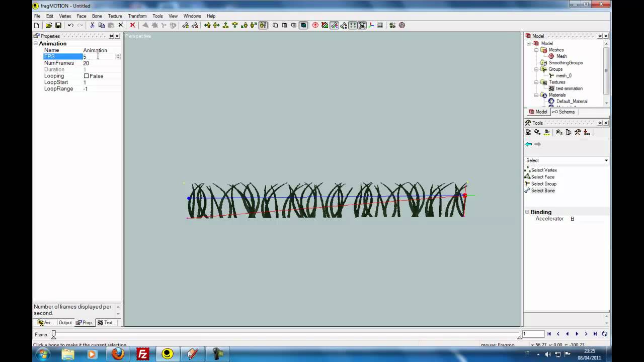
Task: Open the File menu
Action: click(37, 16)
